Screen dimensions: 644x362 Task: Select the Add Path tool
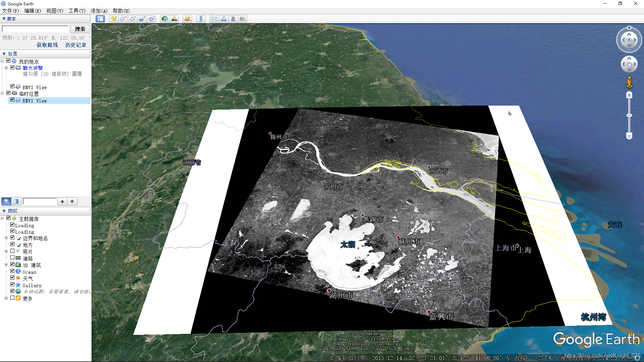pyautogui.click(x=133, y=19)
